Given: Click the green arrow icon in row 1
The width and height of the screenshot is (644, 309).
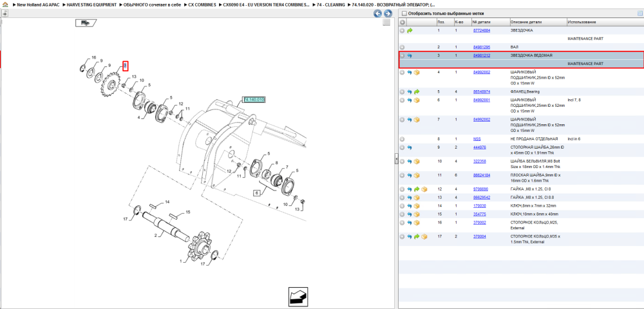Looking at the screenshot, I should point(410,31).
